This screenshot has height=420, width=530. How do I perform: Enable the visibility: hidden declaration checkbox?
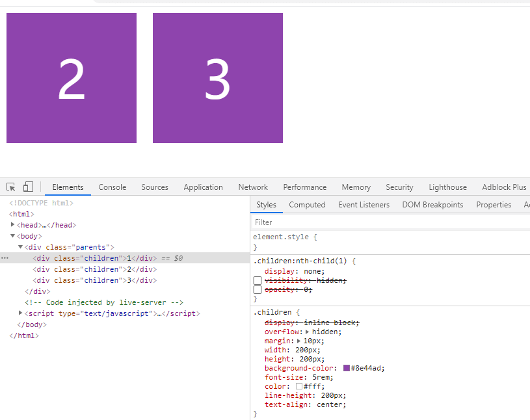tap(258, 280)
